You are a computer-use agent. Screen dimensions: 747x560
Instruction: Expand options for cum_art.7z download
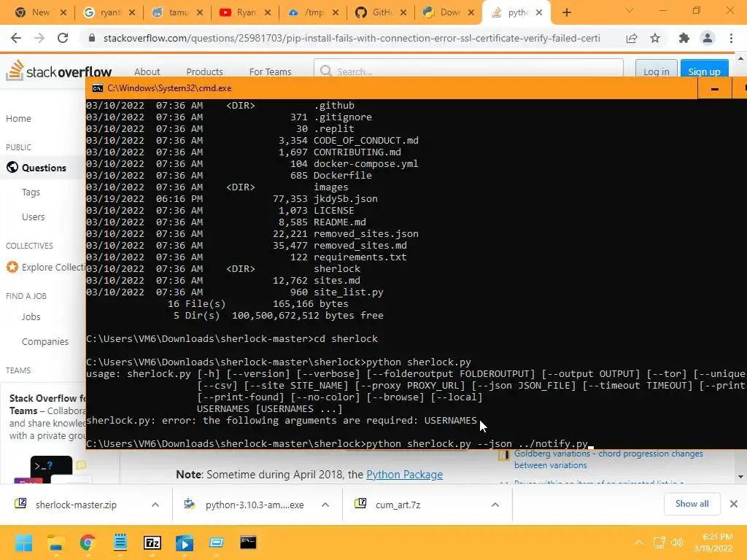(x=495, y=505)
